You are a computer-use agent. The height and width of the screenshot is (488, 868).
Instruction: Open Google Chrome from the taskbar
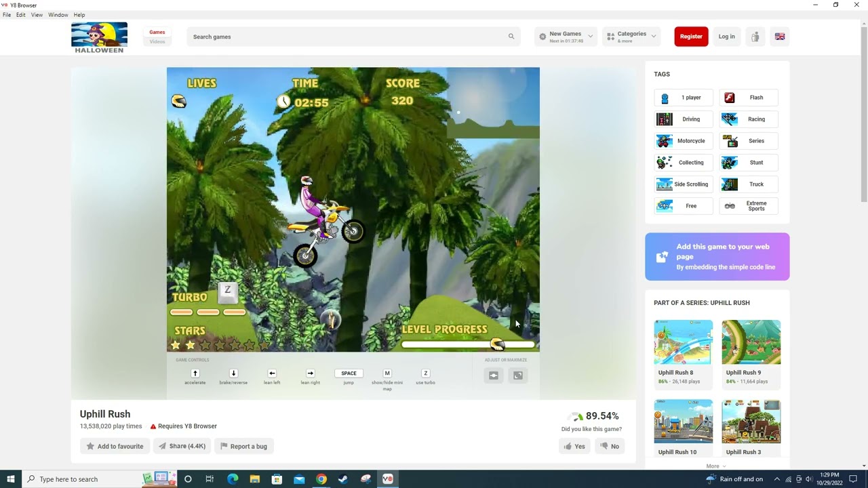point(321,479)
